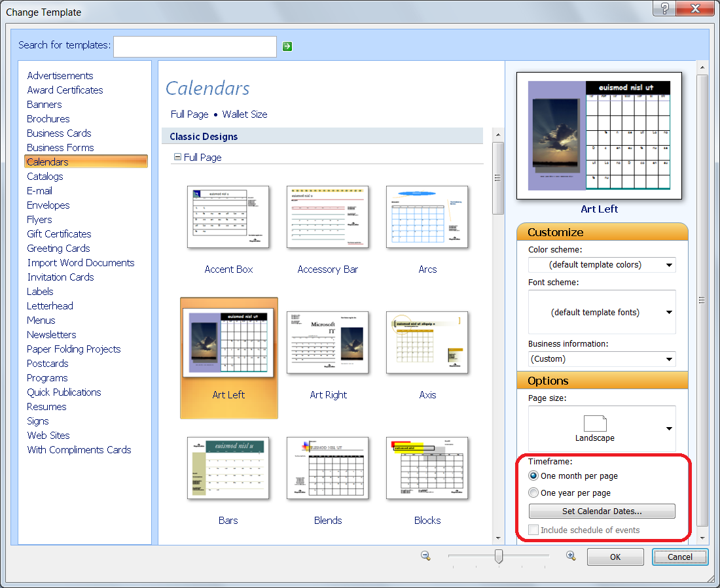The image size is (720, 588).
Task: Select the Axis calendar template
Action: click(x=427, y=342)
